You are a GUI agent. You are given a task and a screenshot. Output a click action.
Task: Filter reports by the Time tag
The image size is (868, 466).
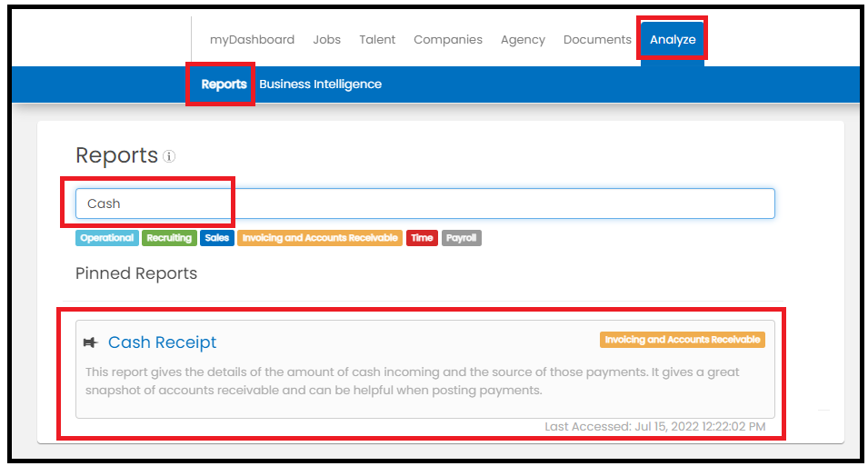pos(422,238)
